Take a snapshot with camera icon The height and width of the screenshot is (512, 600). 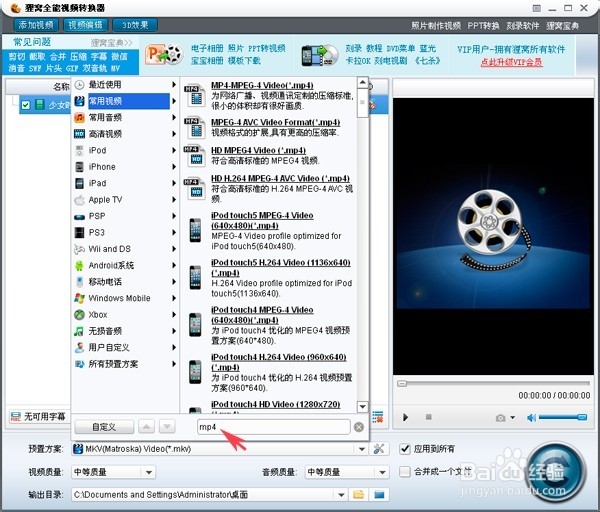(x=500, y=418)
